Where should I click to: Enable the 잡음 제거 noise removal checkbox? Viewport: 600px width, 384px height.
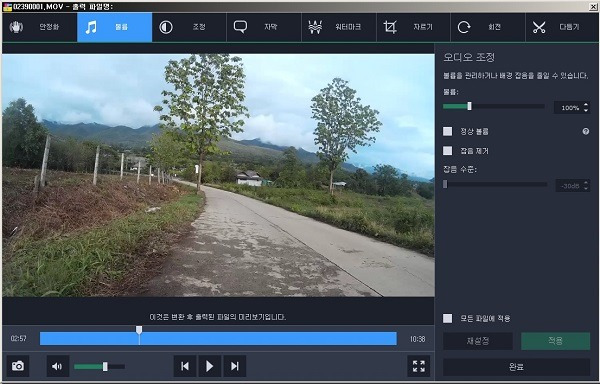click(x=447, y=151)
